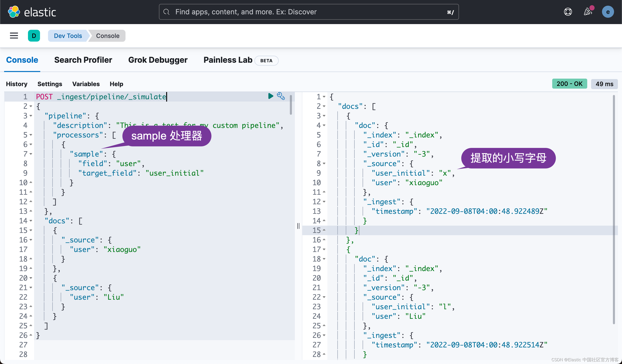Screen dimensions: 622x364
Task: Open the user profile avatar
Action: 608,12
